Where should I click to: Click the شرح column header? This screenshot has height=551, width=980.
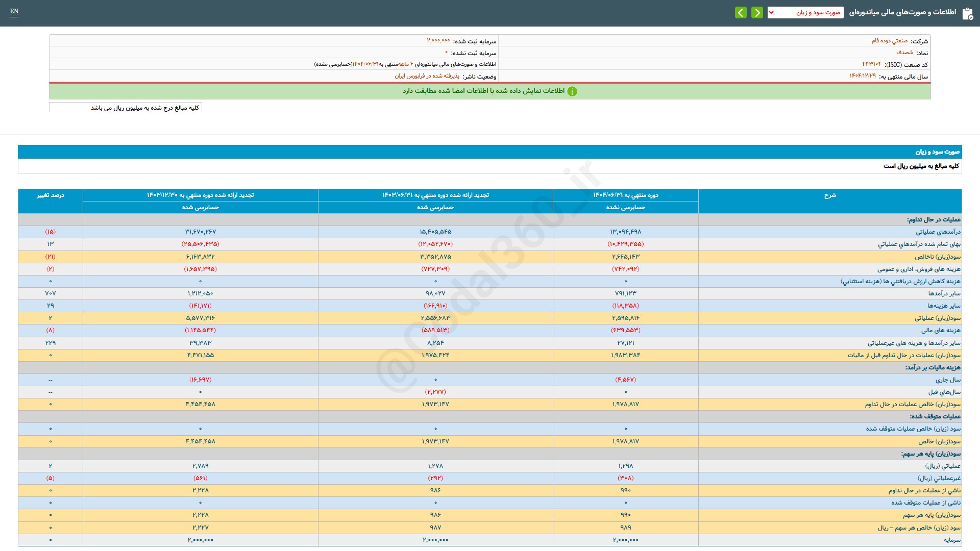pyautogui.click(x=829, y=195)
